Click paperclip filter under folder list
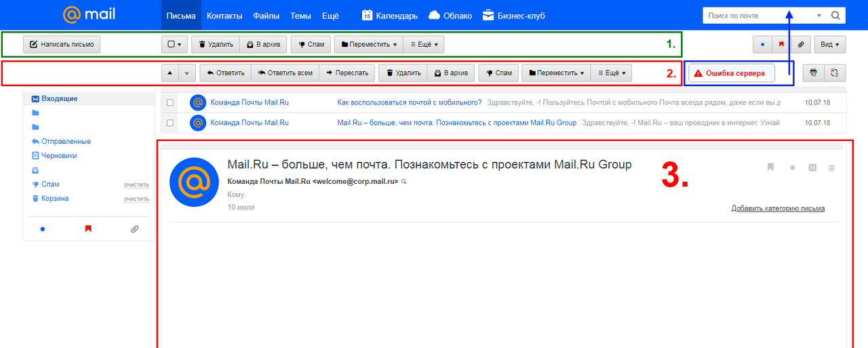The width and height of the screenshot is (868, 348). coord(134,229)
